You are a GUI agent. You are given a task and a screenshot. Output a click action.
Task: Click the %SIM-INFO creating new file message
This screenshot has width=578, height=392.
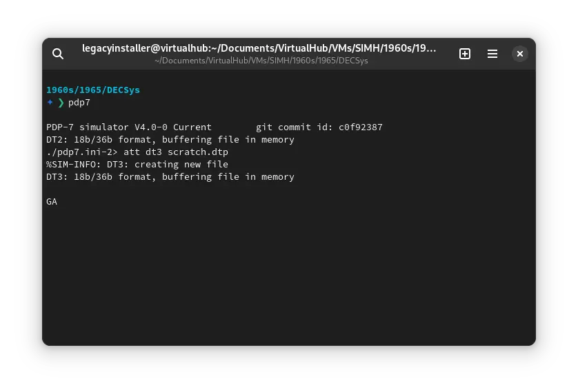tap(137, 165)
